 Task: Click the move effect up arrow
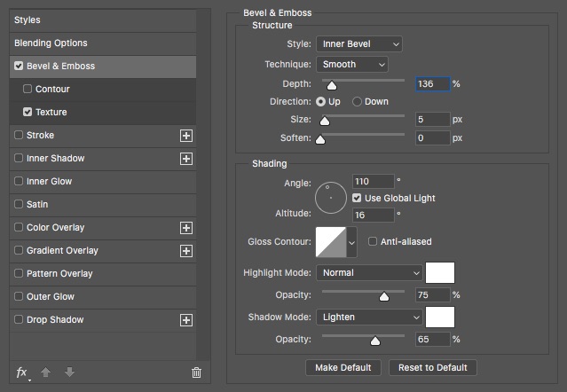point(48,372)
